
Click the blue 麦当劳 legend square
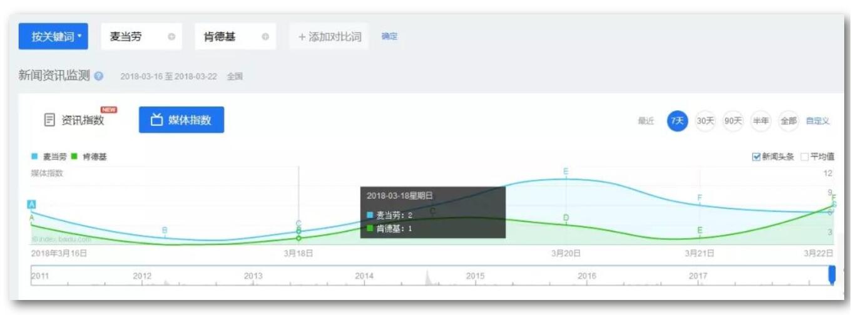click(x=34, y=157)
